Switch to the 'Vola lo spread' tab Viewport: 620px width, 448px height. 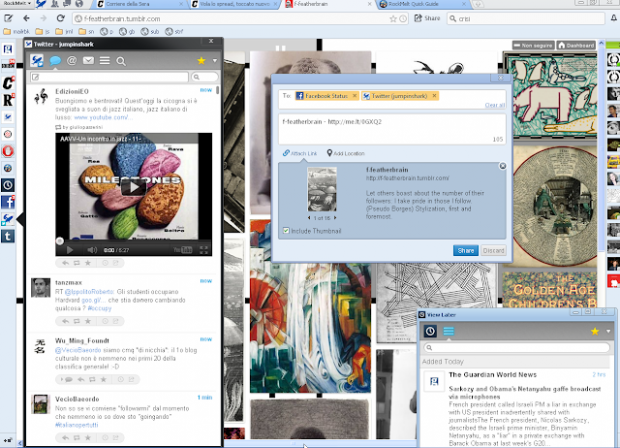click(x=234, y=4)
